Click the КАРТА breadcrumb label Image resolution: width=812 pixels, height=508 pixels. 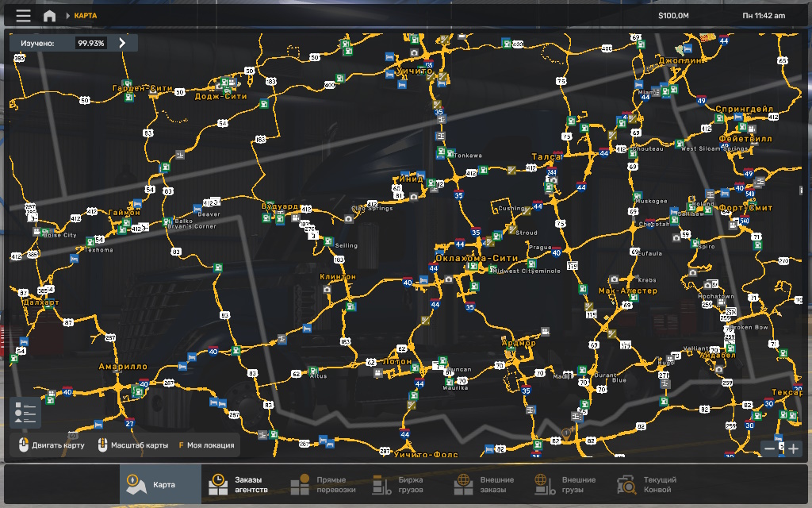[x=86, y=16]
